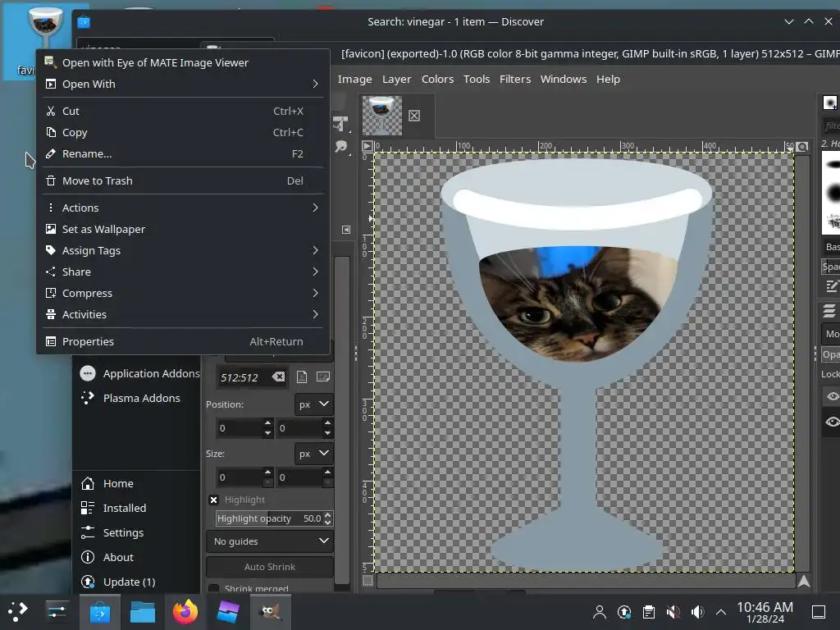Open Update (1) in Discover
This screenshot has width=840, height=630.
pyautogui.click(x=137, y=582)
